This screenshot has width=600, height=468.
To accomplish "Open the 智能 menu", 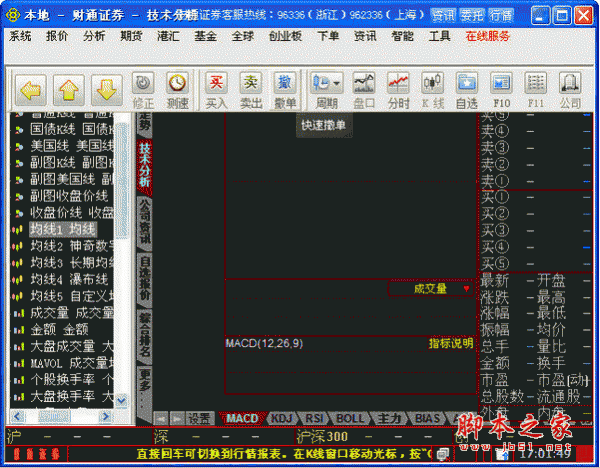I will point(402,36).
